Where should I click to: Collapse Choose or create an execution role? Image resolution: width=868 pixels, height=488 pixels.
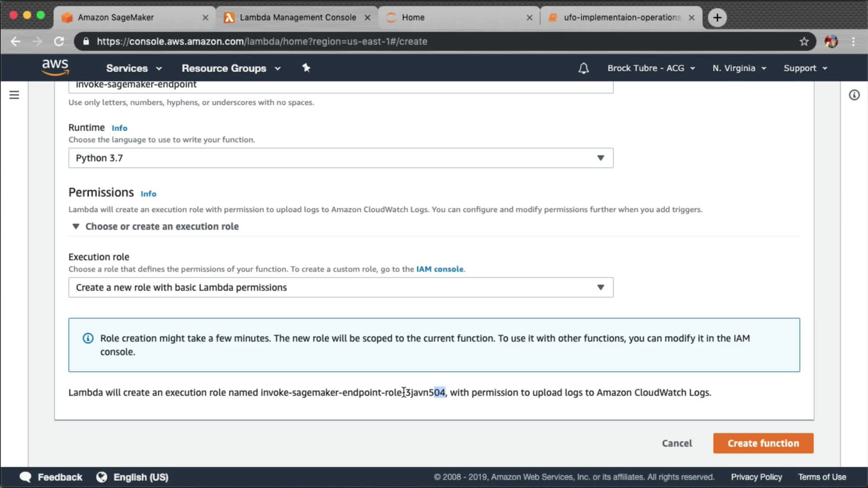point(76,226)
